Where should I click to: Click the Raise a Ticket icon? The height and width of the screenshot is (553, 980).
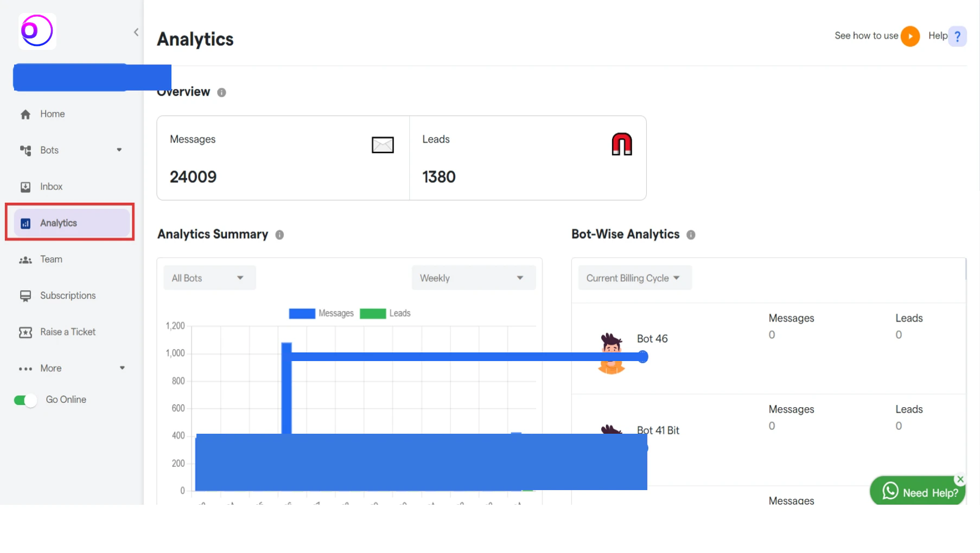(x=26, y=332)
